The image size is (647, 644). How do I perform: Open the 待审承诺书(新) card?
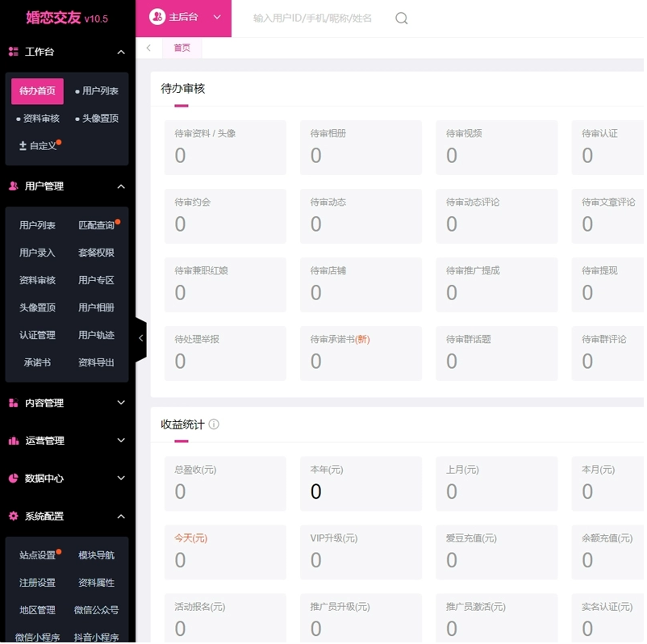click(x=361, y=353)
